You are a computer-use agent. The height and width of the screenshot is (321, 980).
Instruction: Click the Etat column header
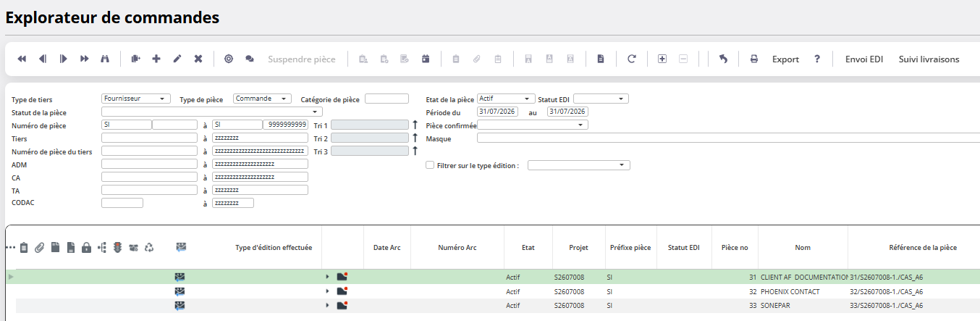pyautogui.click(x=528, y=248)
